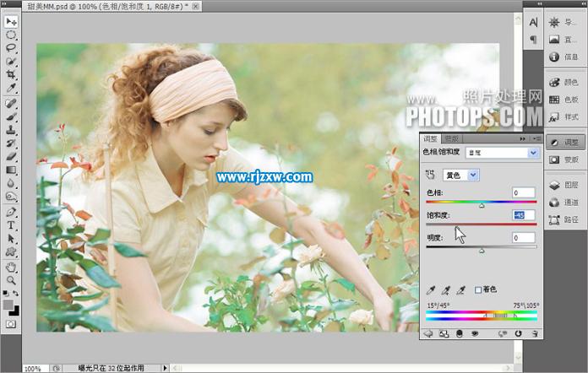Select the Brush tool
588x373 pixels.
point(12,116)
